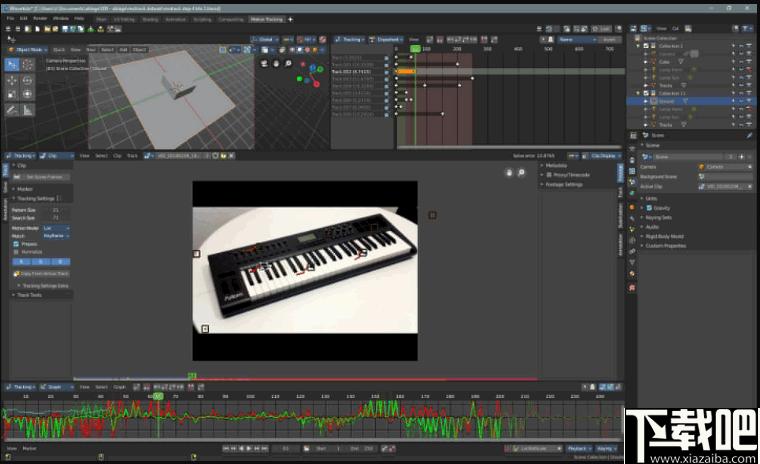The width and height of the screenshot is (760, 464).
Task: Click the Pattern Size value field
Action: [56, 210]
